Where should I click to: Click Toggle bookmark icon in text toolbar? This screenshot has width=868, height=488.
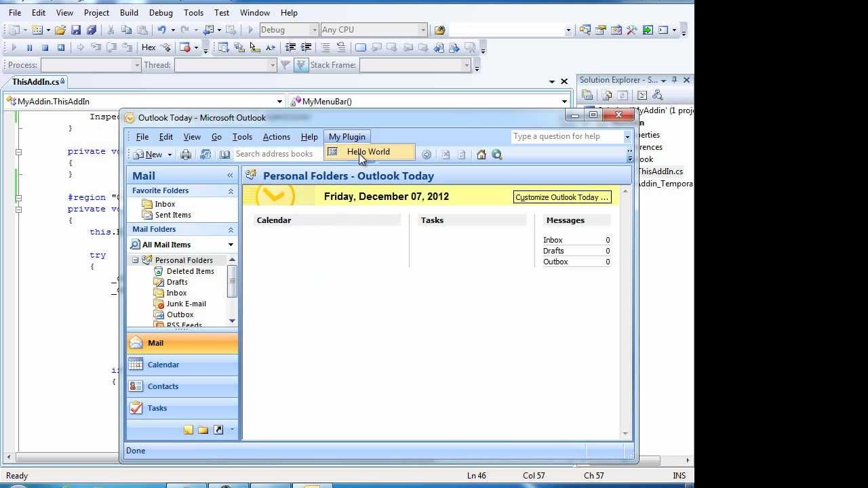[361, 47]
